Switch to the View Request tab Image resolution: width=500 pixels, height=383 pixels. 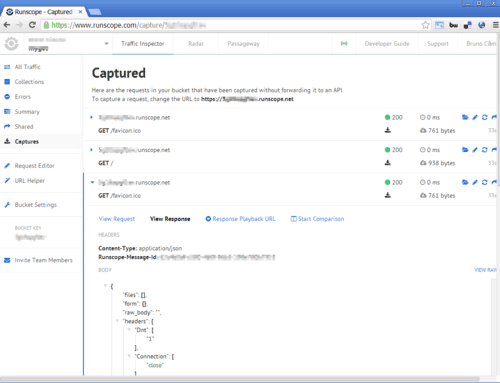click(117, 219)
